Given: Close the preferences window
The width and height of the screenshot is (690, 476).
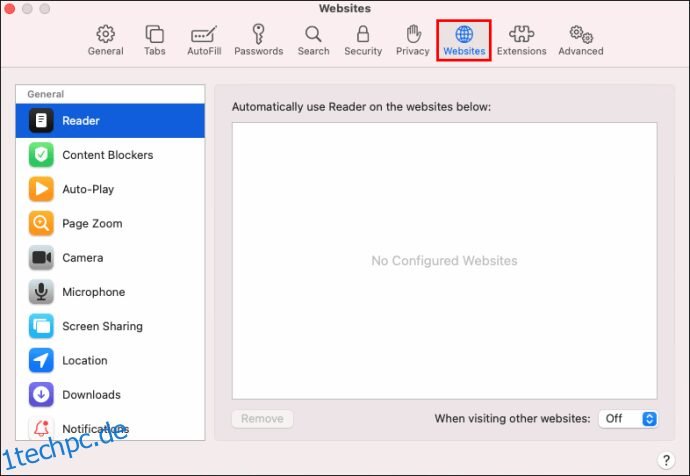Looking at the screenshot, I should pyautogui.click(x=9, y=8).
